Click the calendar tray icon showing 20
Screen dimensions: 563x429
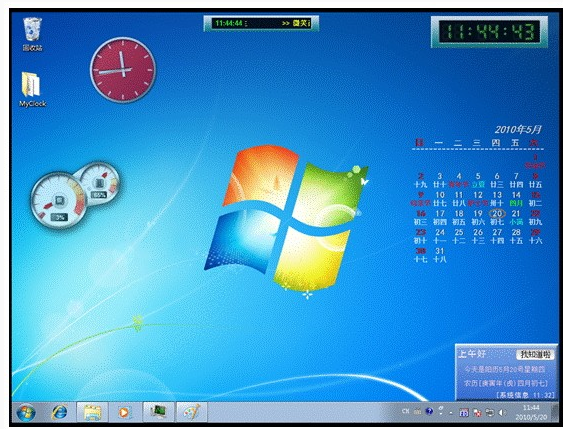[464, 413]
